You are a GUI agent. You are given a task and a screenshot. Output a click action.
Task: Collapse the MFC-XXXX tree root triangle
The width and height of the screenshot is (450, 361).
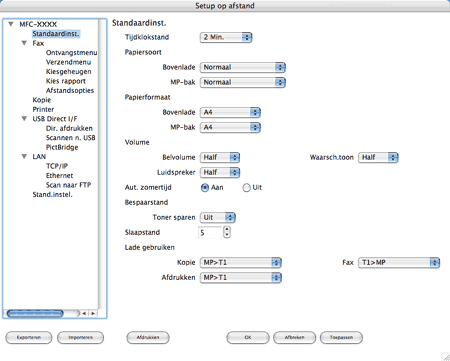pyautogui.click(x=11, y=24)
